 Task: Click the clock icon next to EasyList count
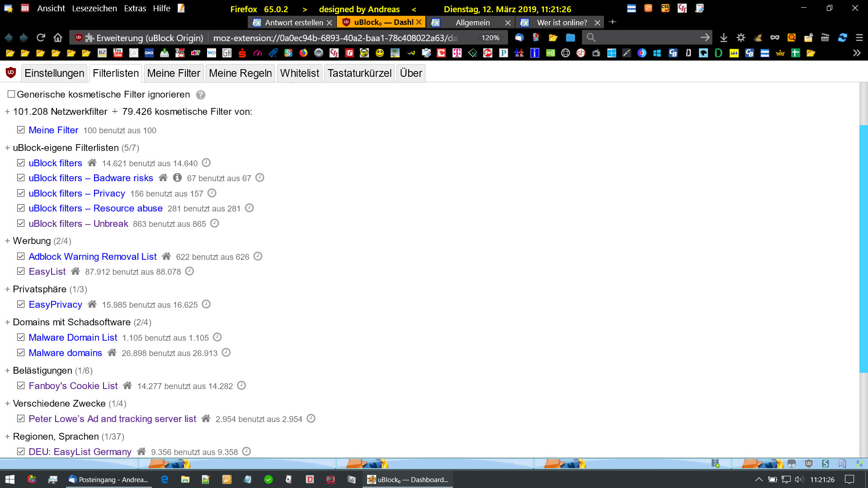[x=189, y=271]
